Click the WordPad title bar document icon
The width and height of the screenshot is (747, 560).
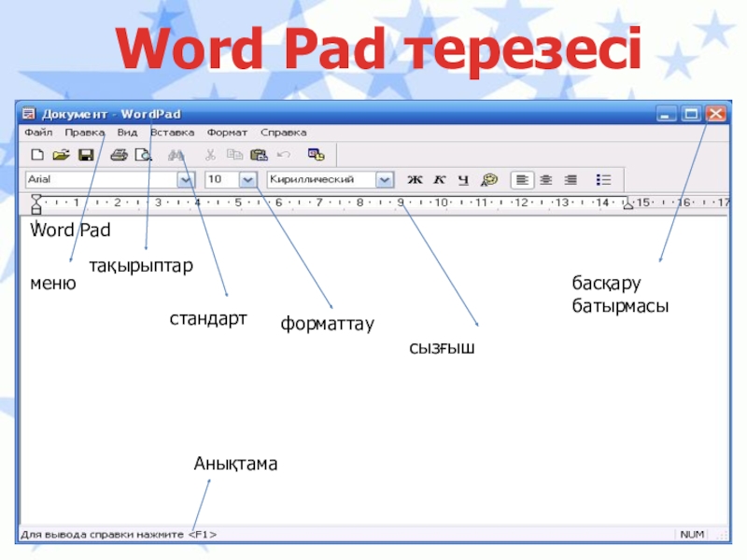29,114
